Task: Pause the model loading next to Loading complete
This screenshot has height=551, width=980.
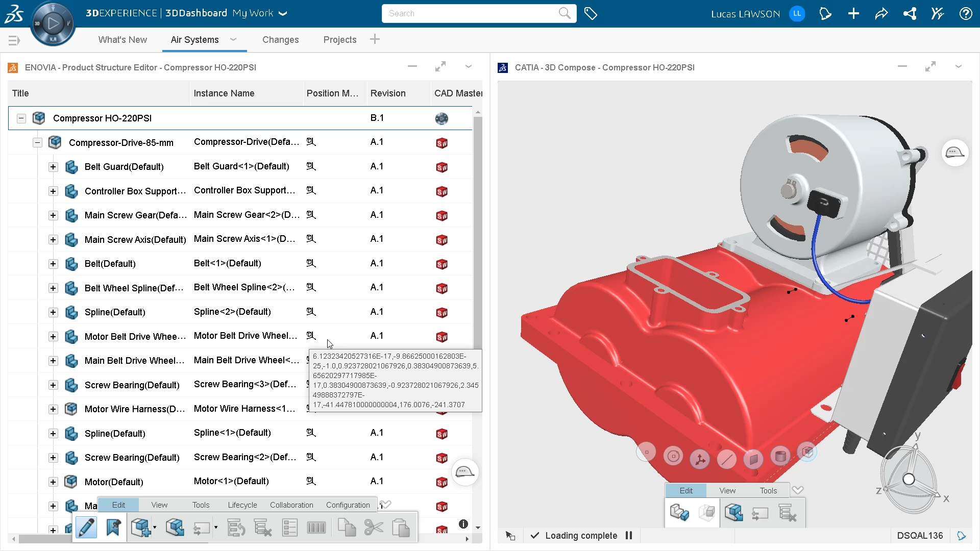Action: [x=628, y=536]
